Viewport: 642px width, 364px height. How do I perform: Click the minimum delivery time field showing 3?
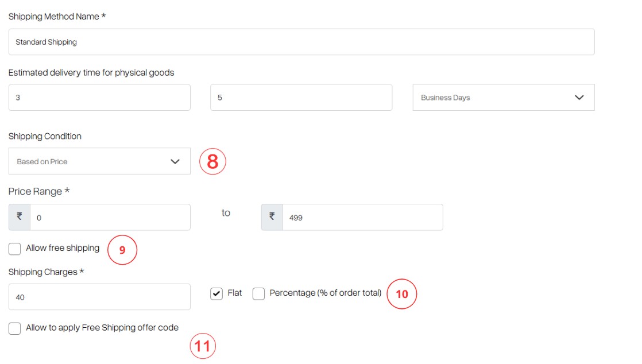click(99, 98)
